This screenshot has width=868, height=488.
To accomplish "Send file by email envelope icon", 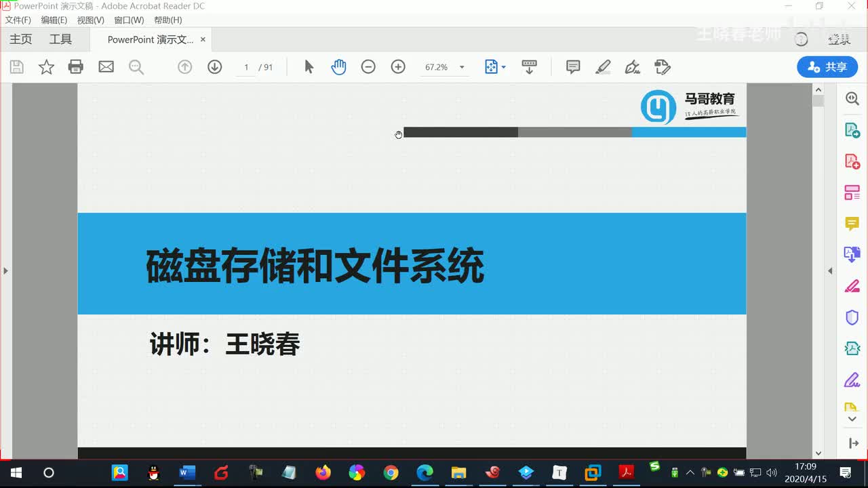I will click(106, 67).
